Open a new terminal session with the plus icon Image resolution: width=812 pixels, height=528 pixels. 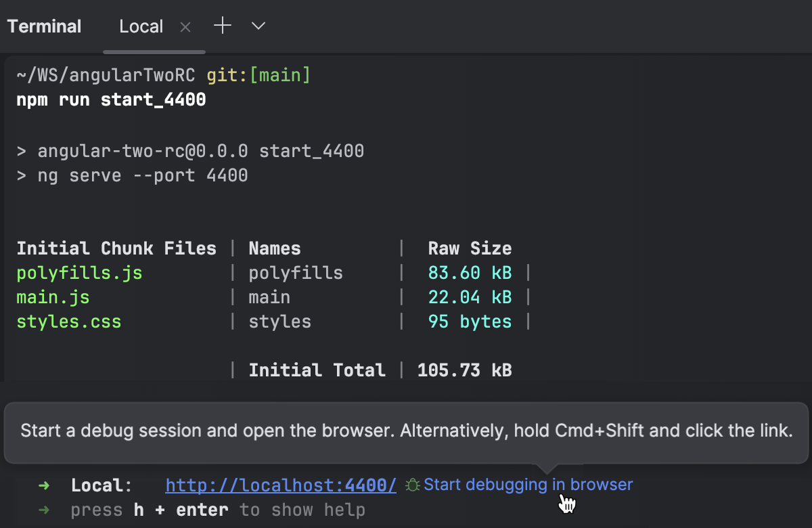click(222, 26)
